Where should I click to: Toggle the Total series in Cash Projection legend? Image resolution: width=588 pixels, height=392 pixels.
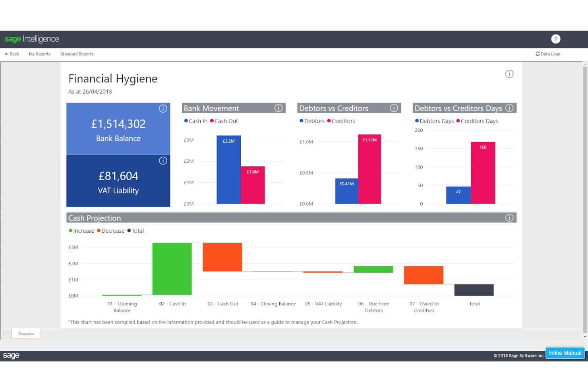(x=137, y=230)
